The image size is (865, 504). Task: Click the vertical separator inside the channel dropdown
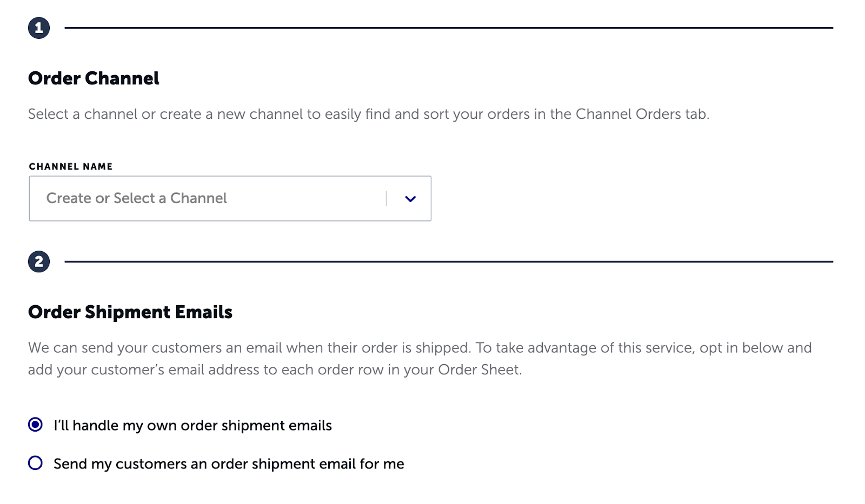[x=386, y=199]
